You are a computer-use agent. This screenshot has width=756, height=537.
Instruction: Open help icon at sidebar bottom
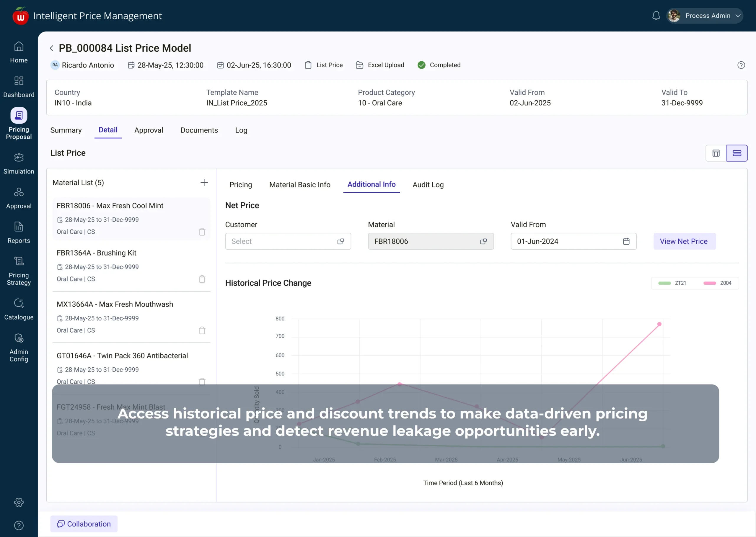coord(19,525)
